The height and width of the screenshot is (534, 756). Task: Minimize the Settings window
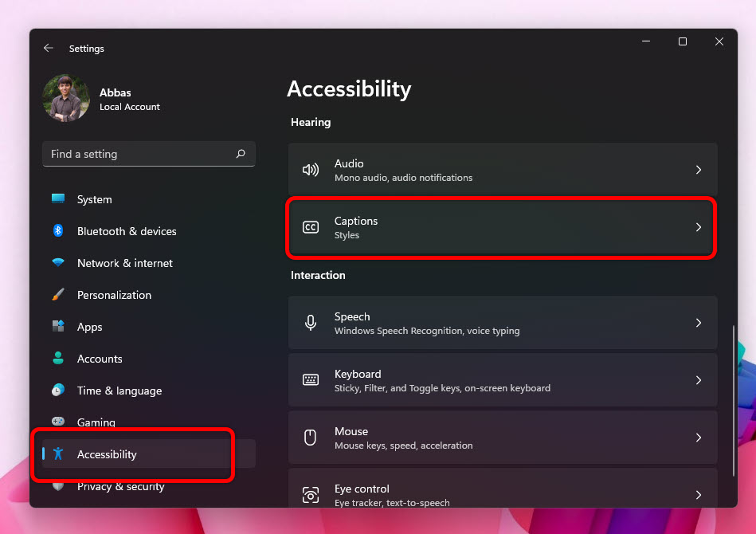point(646,41)
